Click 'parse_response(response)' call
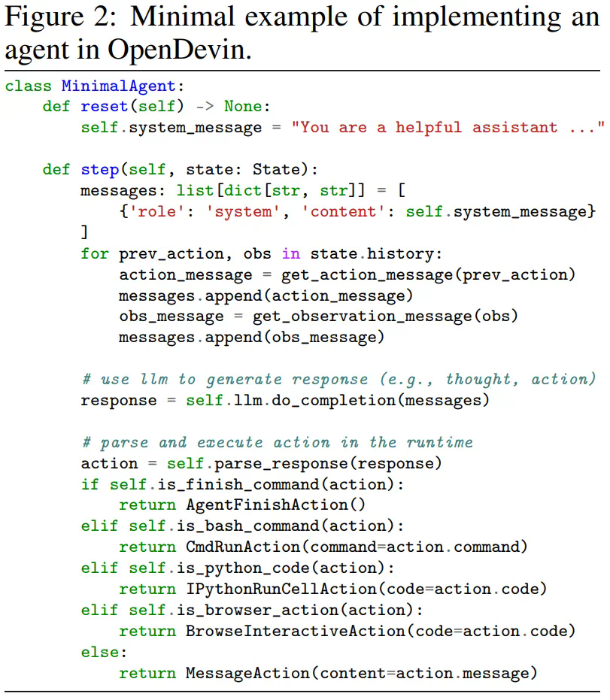The width and height of the screenshot is (610, 700). pyautogui.click(x=328, y=463)
